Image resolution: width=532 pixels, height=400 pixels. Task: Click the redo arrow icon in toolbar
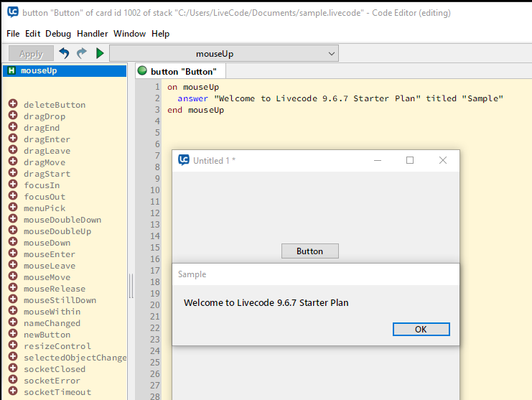coord(82,54)
